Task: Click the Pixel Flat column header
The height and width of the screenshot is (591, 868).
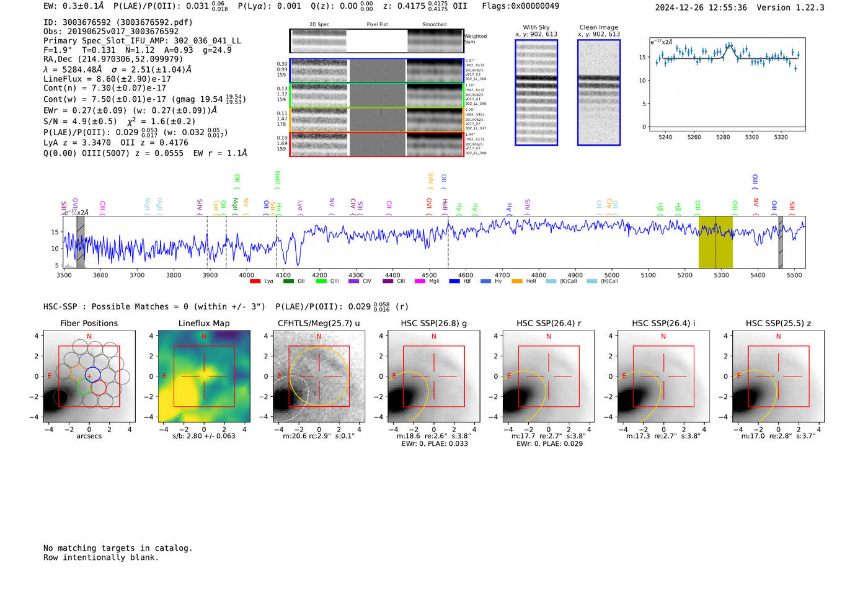Action: point(377,25)
